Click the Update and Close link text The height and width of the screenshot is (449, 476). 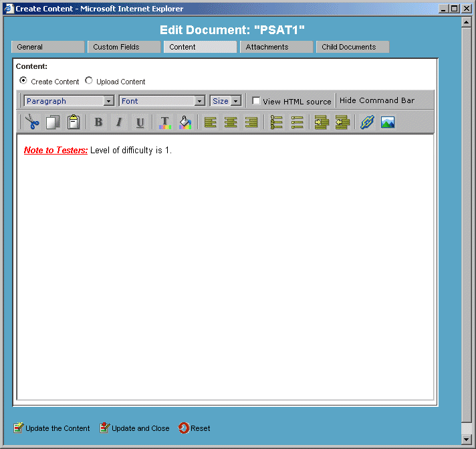[140, 428]
